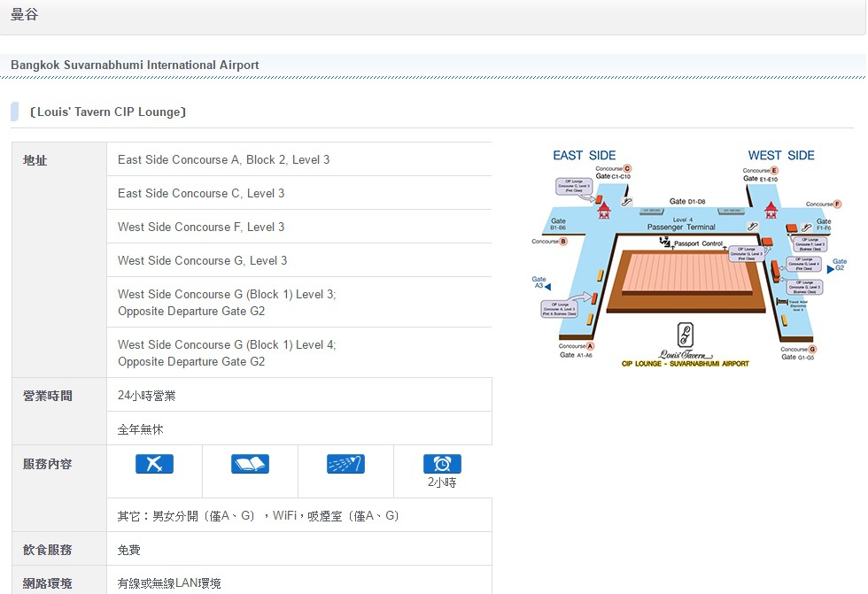This screenshot has height=594, width=868.
Task: Click the shower service icon
Action: (346, 464)
